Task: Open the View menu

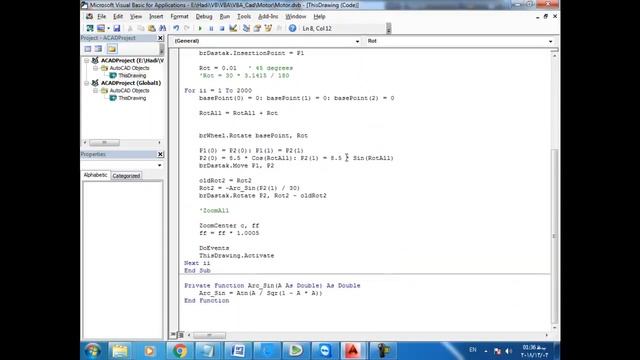Action: tap(136, 16)
